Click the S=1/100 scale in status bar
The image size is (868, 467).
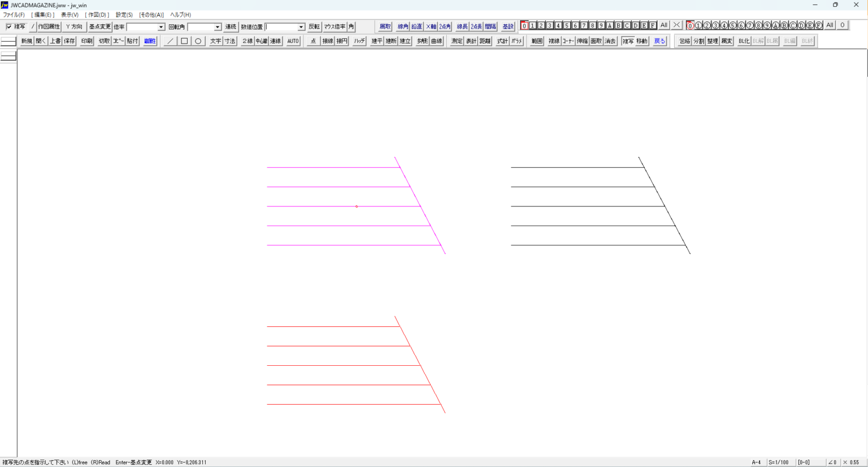tap(778, 462)
